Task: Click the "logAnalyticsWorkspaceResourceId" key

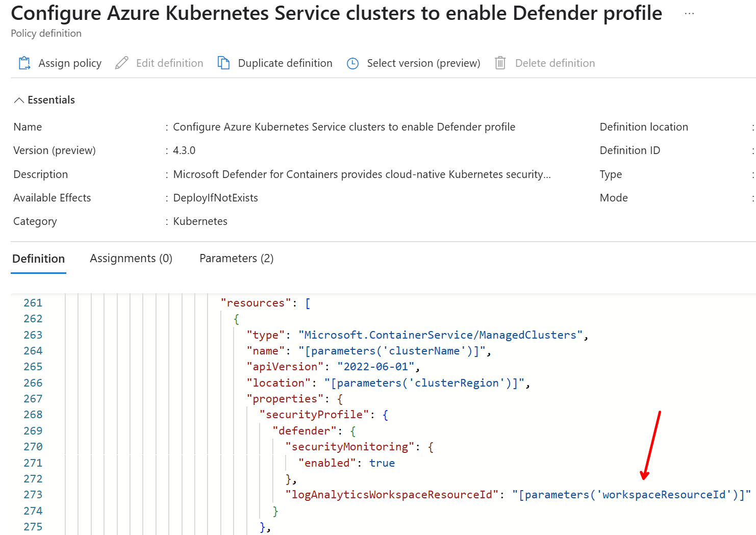Action: click(x=392, y=495)
